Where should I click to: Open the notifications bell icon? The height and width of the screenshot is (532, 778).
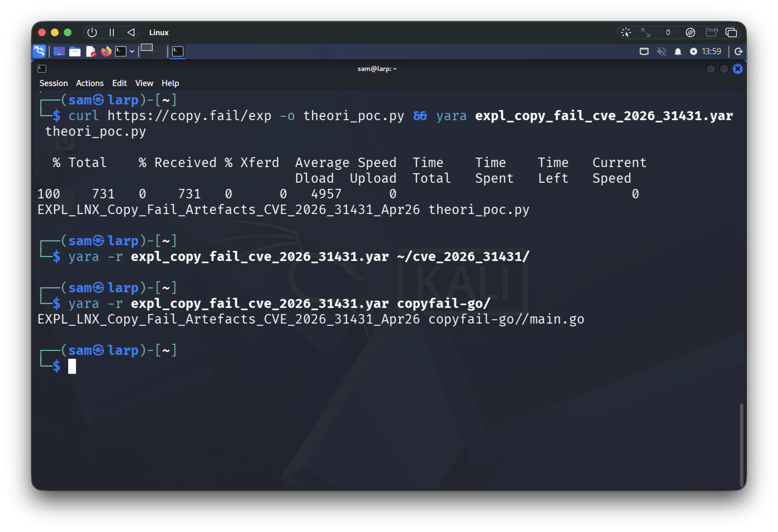click(678, 51)
